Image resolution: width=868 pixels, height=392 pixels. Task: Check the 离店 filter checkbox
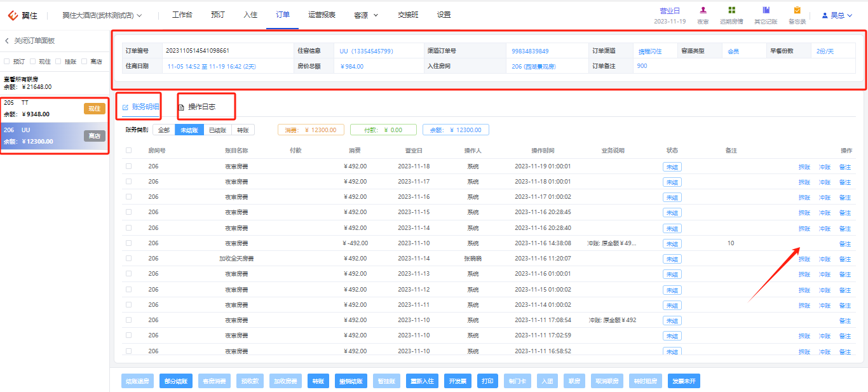pyautogui.click(x=85, y=62)
